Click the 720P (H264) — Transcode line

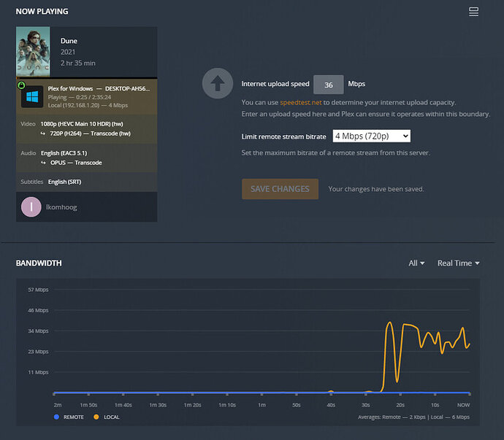pyautogui.click(x=90, y=134)
